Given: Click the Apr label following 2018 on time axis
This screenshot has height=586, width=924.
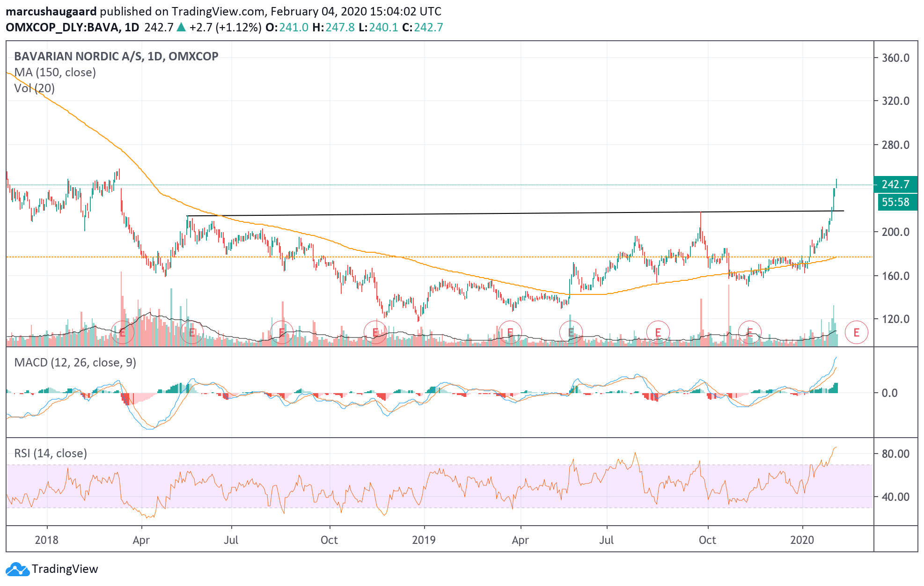Looking at the screenshot, I should pos(141,541).
